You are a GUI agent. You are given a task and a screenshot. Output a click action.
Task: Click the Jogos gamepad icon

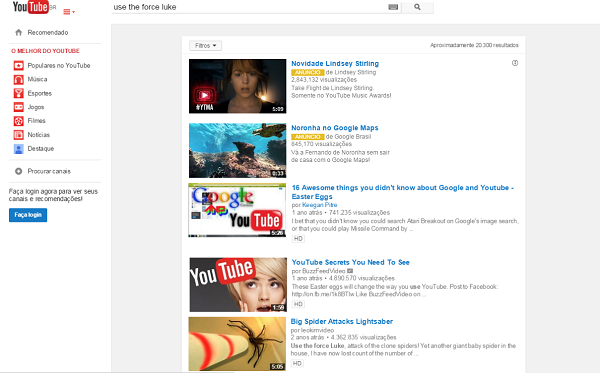coord(18,107)
